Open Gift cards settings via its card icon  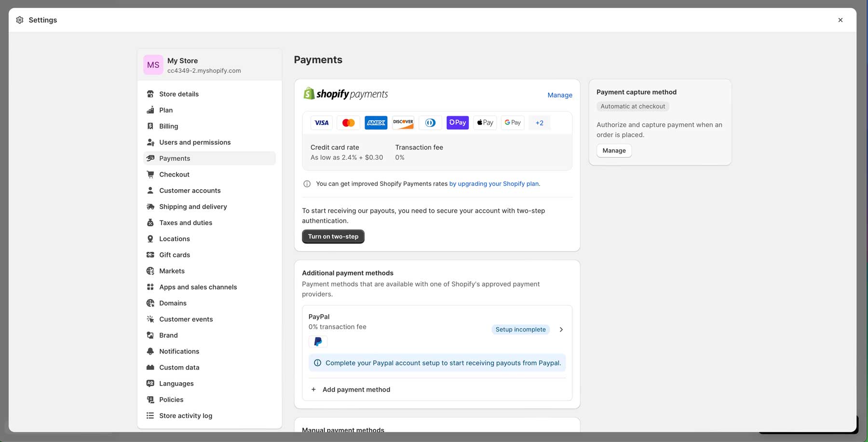pos(150,255)
